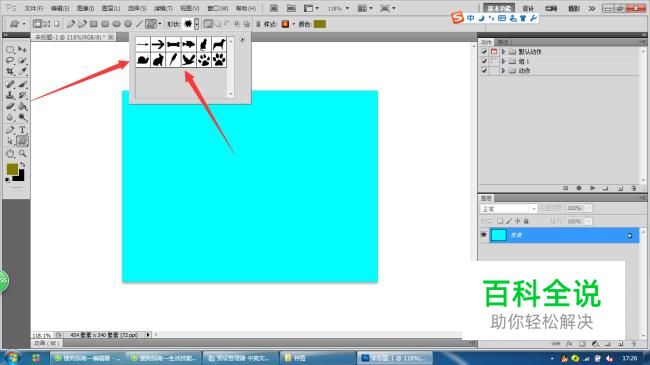Toggle dialog on/off for 默认动作 set
This screenshot has width=650, height=365.
click(494, 52)
